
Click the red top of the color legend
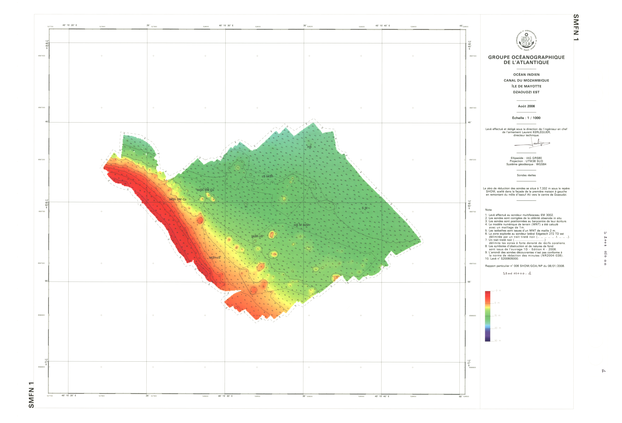click(487, 294)
